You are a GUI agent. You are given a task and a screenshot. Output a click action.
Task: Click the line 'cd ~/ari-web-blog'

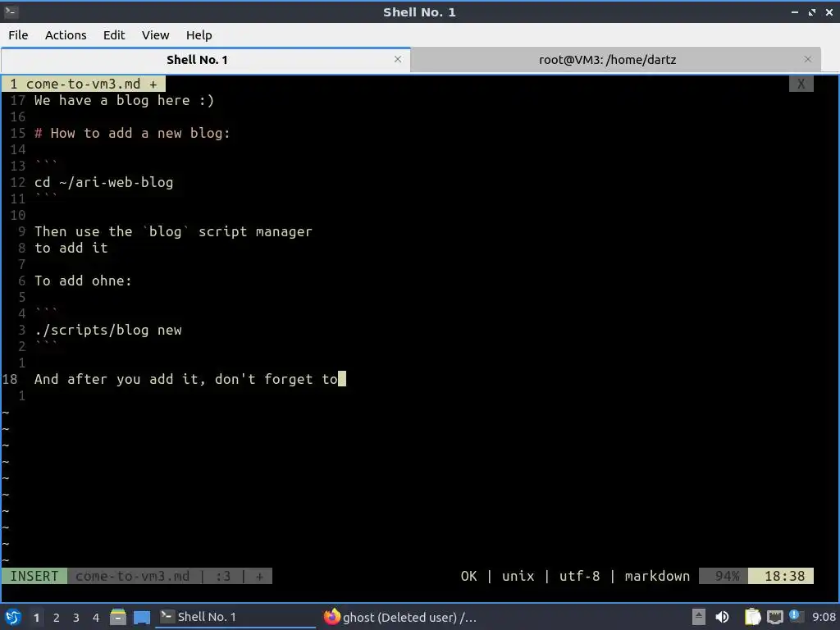[104, 183]
